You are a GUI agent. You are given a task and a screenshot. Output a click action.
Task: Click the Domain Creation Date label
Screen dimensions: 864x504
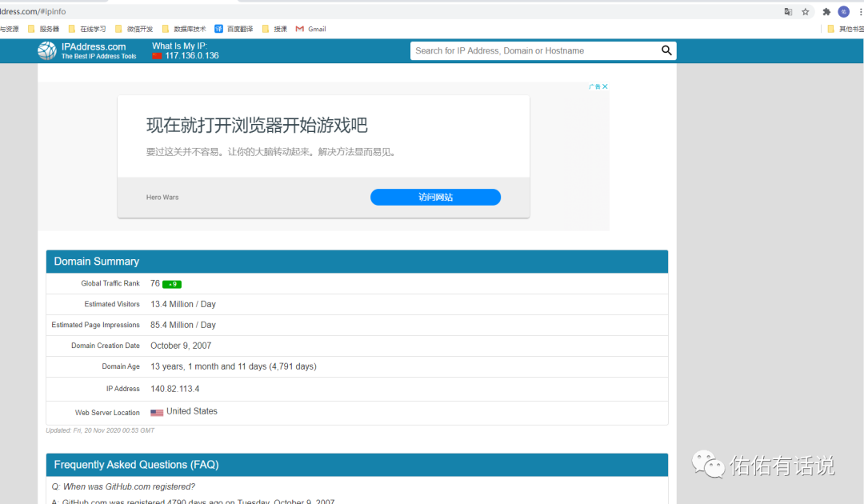pos(106,346)
